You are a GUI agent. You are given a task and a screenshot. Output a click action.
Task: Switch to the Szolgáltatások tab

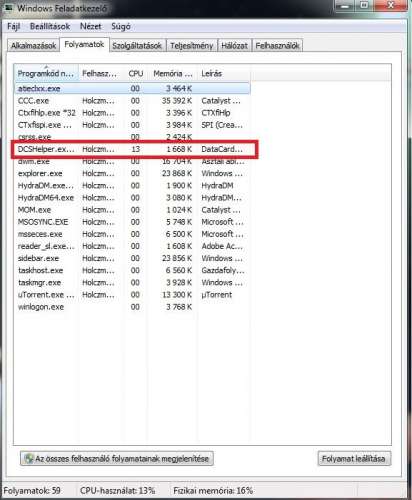click(x=137, y=46)
